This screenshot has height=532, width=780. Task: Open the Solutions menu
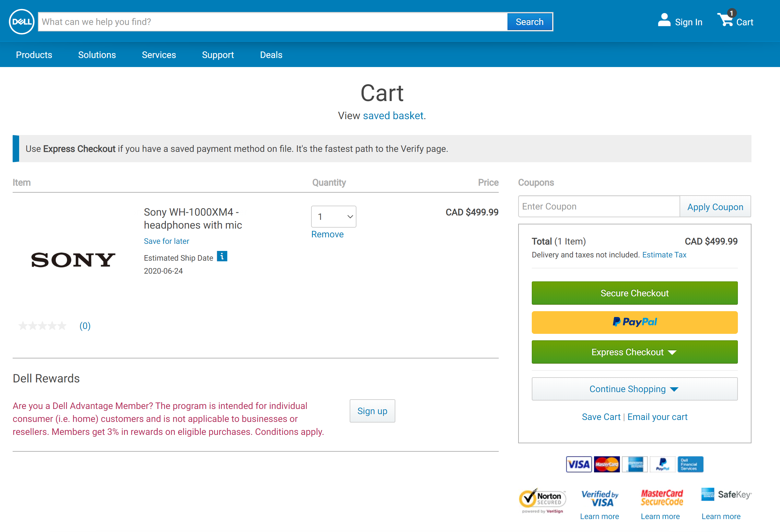97,55
